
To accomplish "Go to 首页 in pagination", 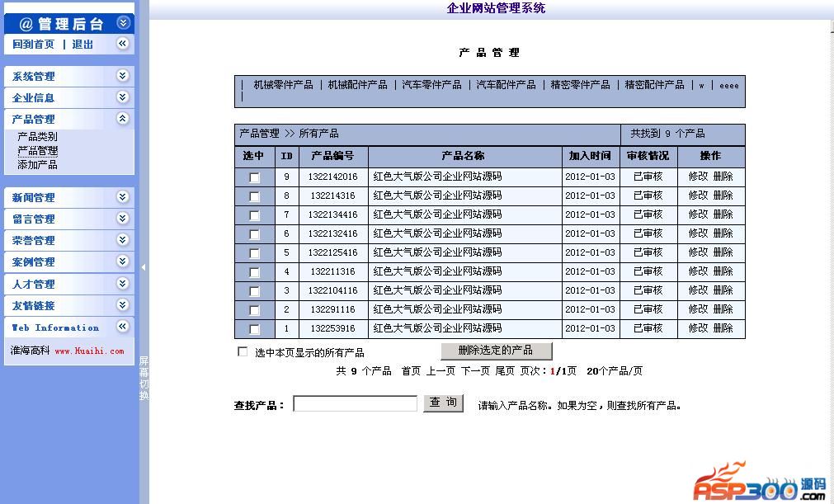I will (411, 371).
